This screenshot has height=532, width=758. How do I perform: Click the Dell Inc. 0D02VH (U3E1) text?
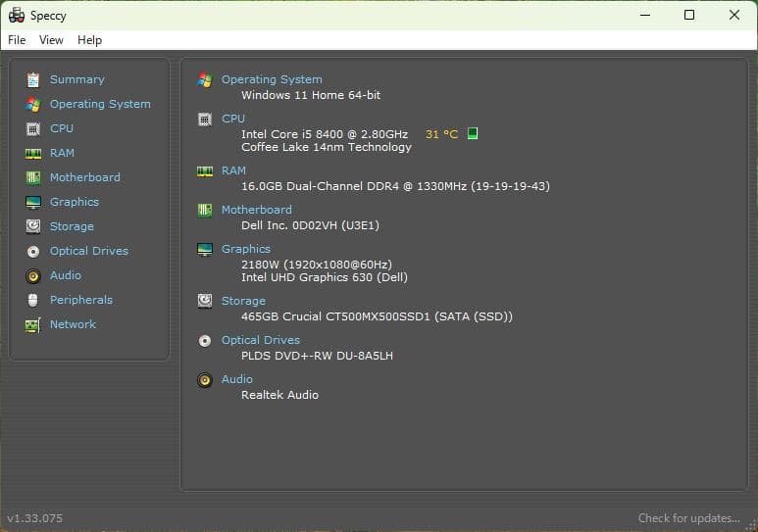pyautogui.click(x=310, y=225)
